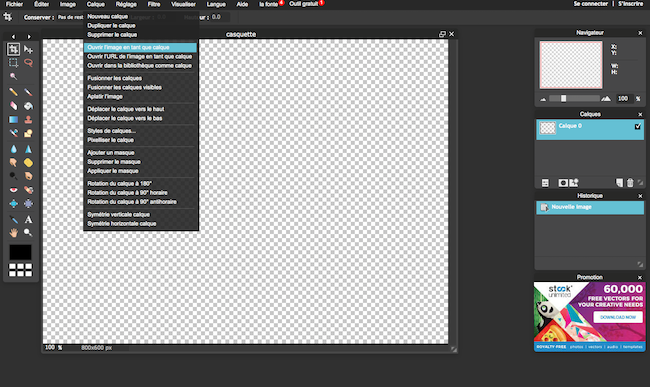The width and height of the screenshot is (650, 387).
Task: Open the Conserver constraint dropdown
Action: coord(70,17)
